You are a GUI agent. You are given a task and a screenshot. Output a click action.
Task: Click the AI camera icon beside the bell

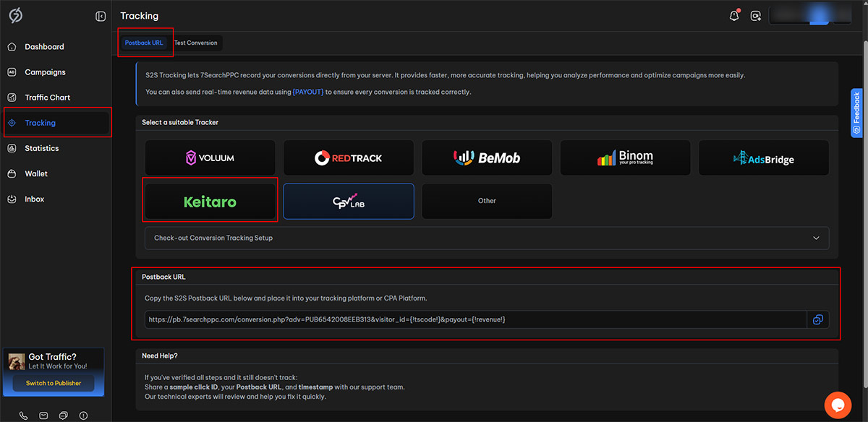(756, 16)
